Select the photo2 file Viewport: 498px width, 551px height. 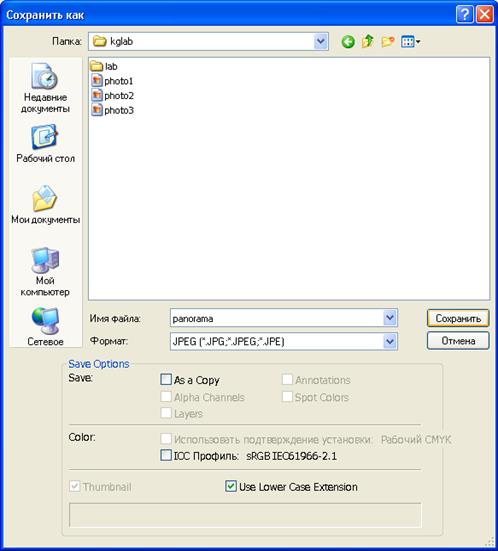pos(112,96)
